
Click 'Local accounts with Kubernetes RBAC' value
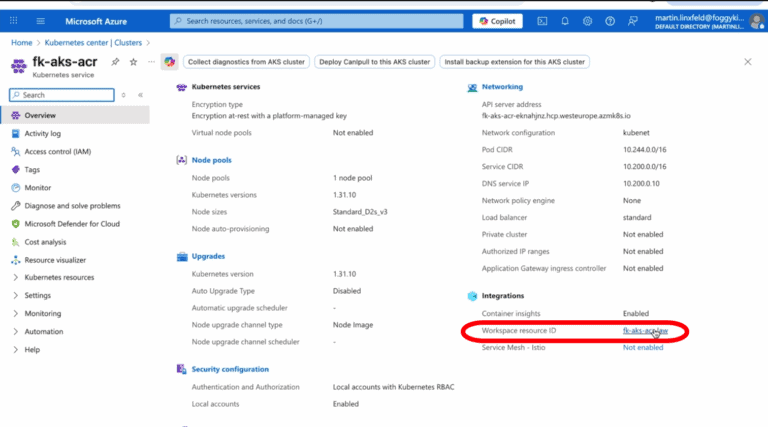tap(393, 387)
